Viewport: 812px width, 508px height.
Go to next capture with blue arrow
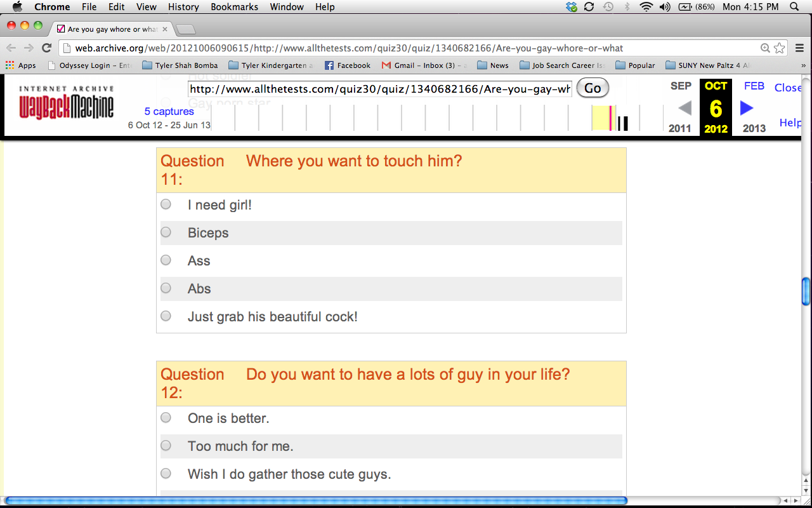click(x=747, y=108)
